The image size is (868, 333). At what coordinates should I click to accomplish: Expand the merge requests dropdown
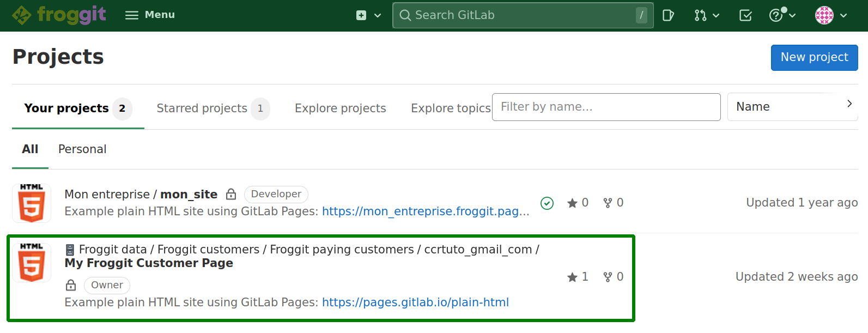(707, 15)
